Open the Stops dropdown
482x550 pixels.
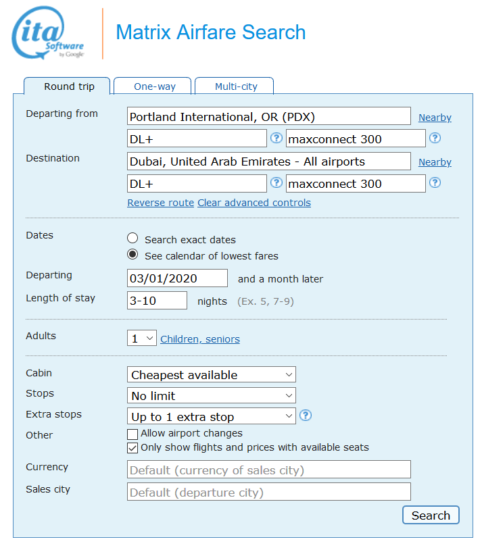tap(212, 395)
